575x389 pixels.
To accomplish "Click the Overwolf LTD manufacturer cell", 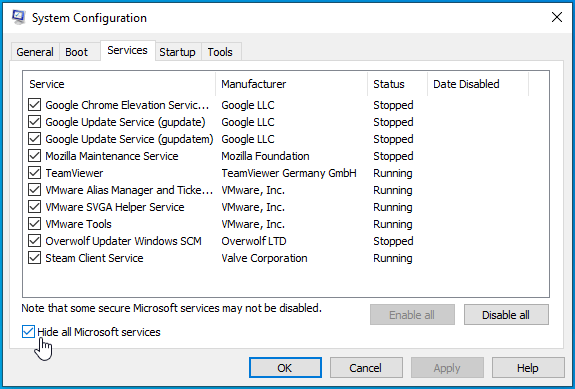I will (254, 241).
